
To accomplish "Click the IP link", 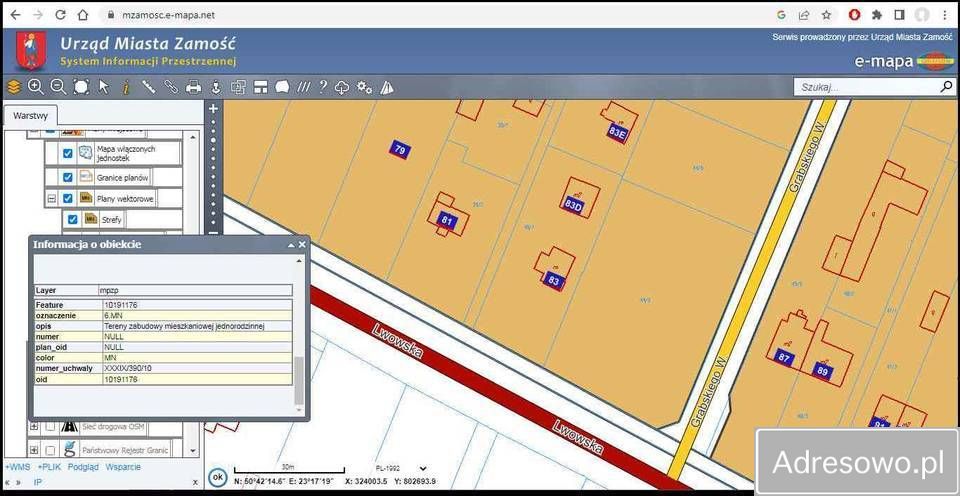I will point(38,483).
